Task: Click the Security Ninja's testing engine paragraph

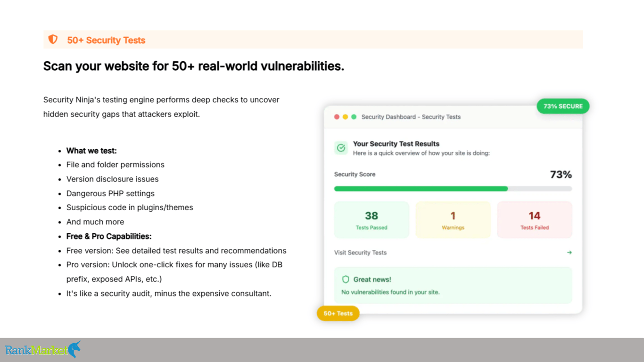Action: click(161, 107)
